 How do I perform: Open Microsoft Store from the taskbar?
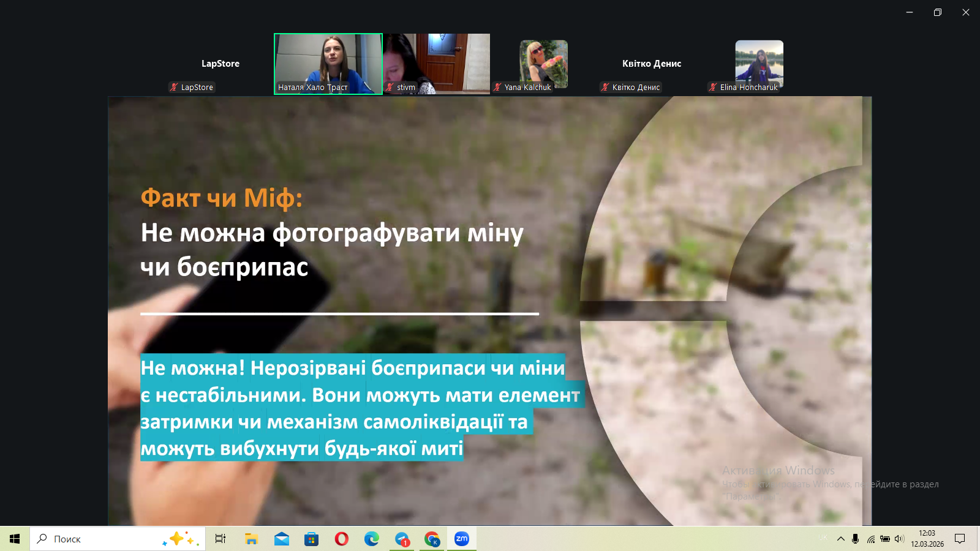pyautogui.click(x=312, y=539)
